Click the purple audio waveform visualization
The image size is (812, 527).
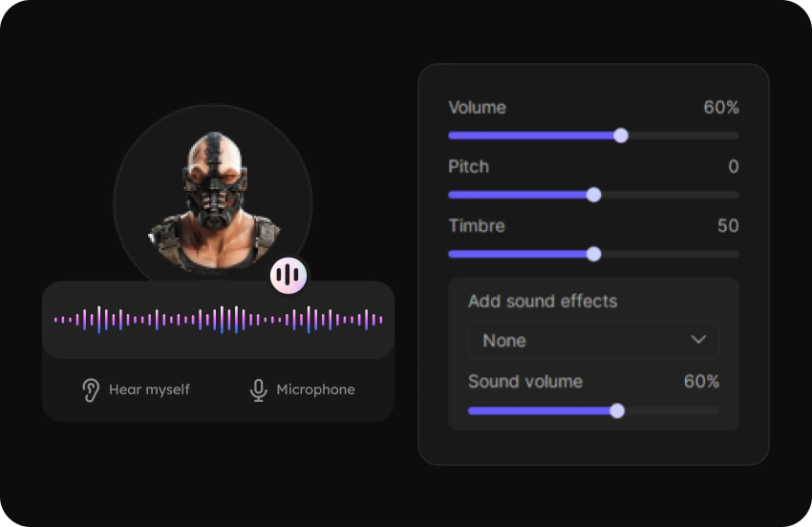click(218, 320)
